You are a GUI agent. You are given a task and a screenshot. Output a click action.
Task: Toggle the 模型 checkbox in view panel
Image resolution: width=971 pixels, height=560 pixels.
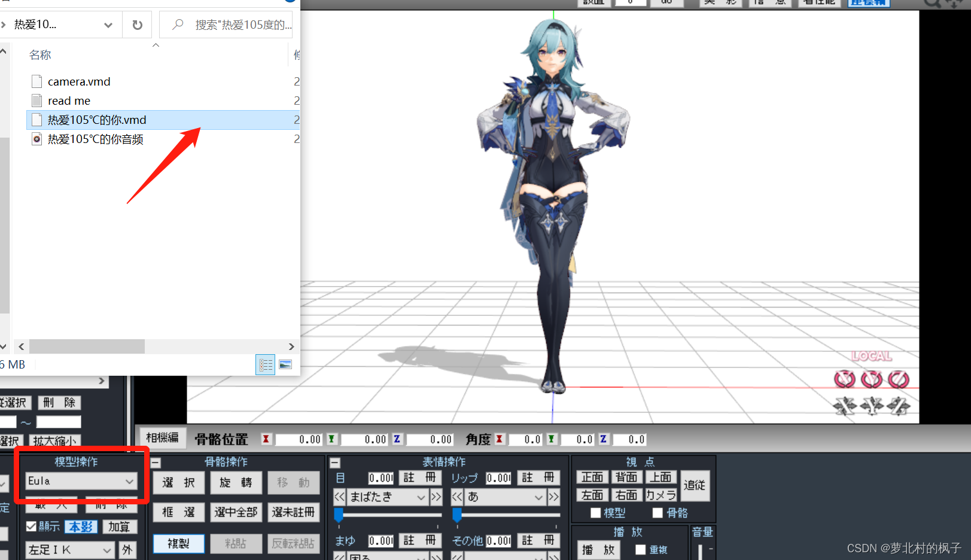(x=595, y=513)
